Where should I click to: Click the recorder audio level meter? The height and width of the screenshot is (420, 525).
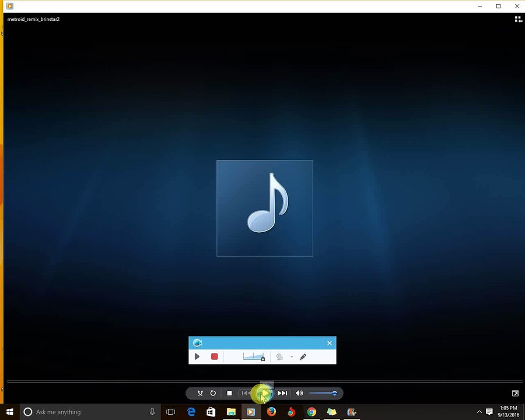(254, 356)
